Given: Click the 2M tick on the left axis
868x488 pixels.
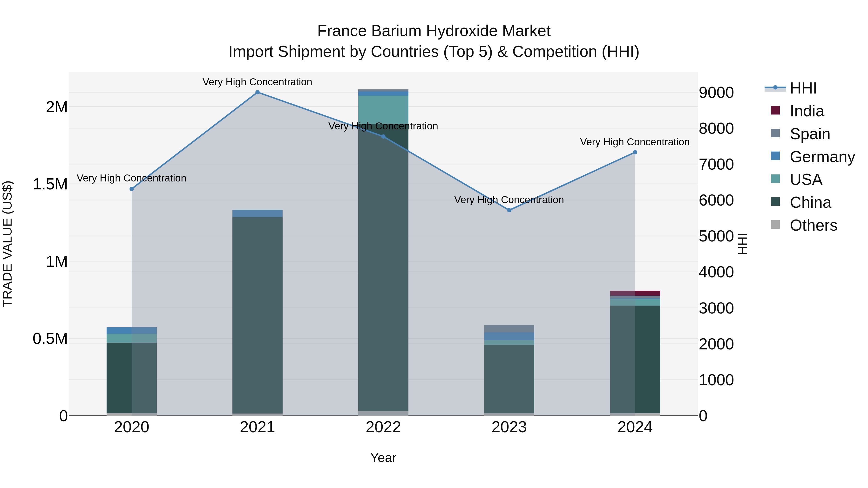Looking at the screenshot, I should pos(57,107).
